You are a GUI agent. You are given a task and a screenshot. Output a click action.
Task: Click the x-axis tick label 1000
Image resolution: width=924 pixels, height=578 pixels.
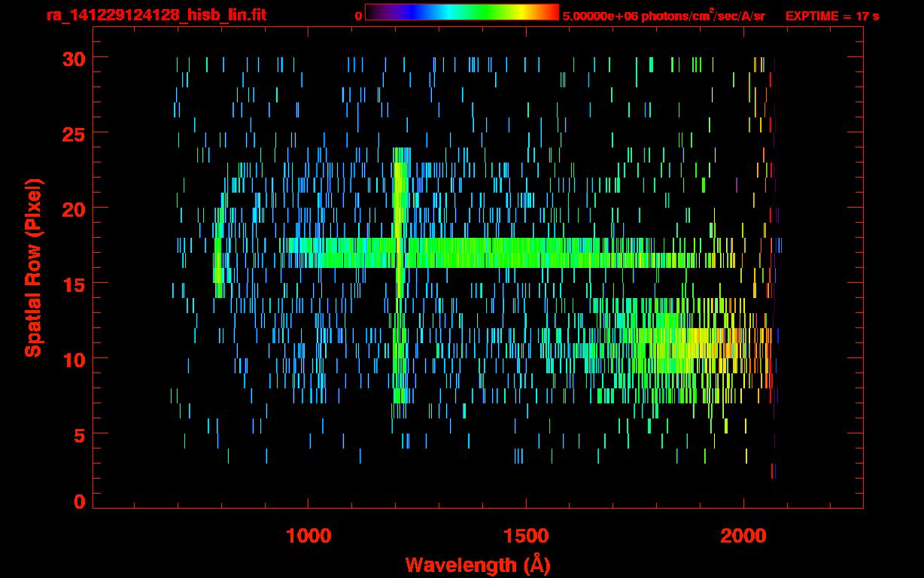click(309, 536)
